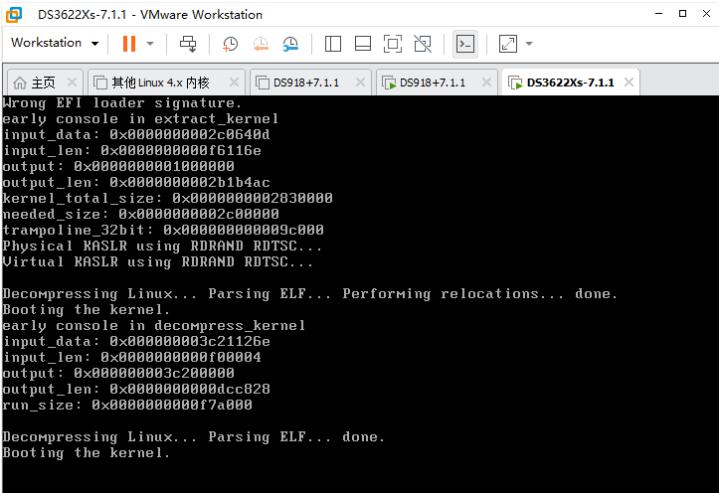This screenshot has width=719, height=493.
Task: Close the running DS918+7.1.1 tab
Action: coord(487,82)
